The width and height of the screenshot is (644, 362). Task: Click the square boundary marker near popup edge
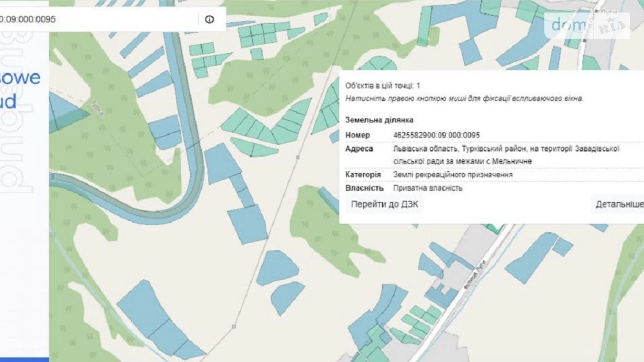[298, 157]
